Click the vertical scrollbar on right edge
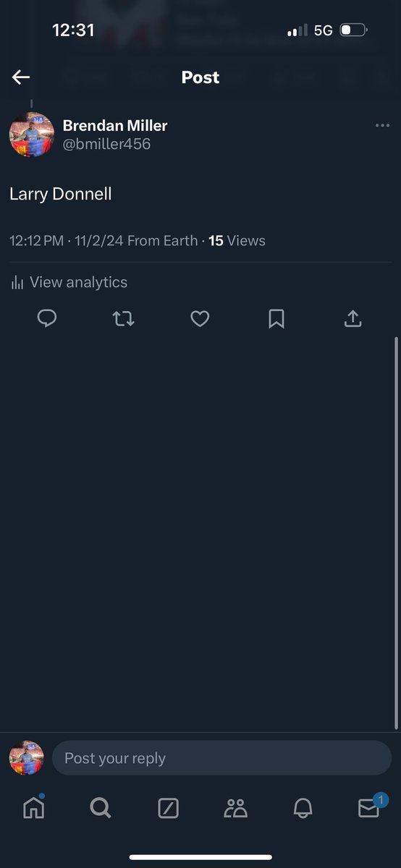This screenshot has width=401, height=868. coord(397,534)
